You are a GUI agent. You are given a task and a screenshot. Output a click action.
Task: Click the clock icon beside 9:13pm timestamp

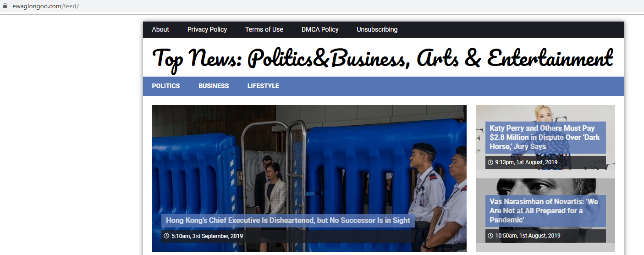(490, 162)
